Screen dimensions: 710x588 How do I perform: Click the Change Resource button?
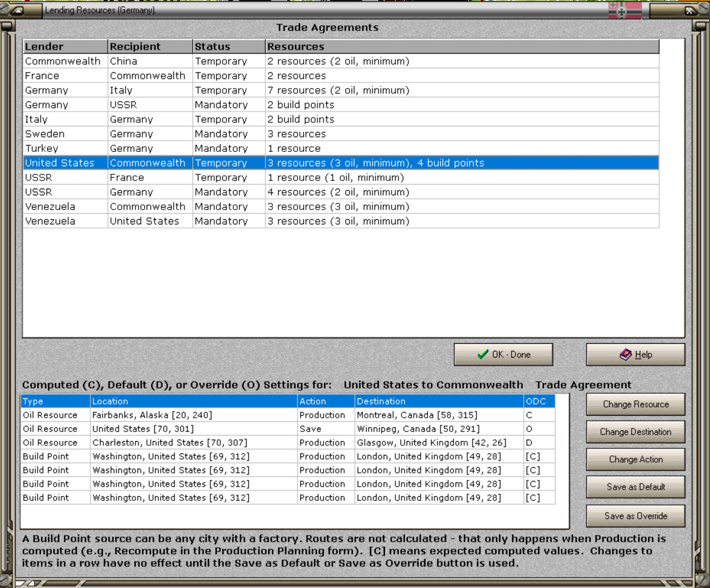[x=636, y=404]
